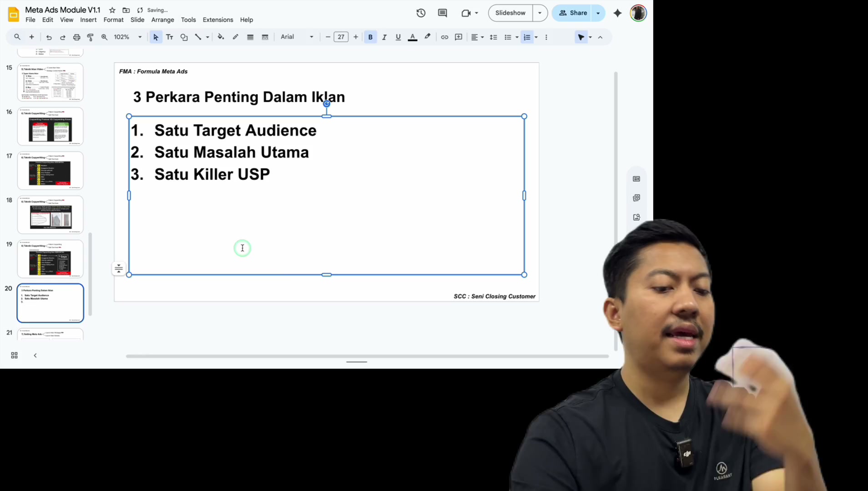Switch to grid view
Viewport: 868px width, 491px height.
tap(14, 356)
